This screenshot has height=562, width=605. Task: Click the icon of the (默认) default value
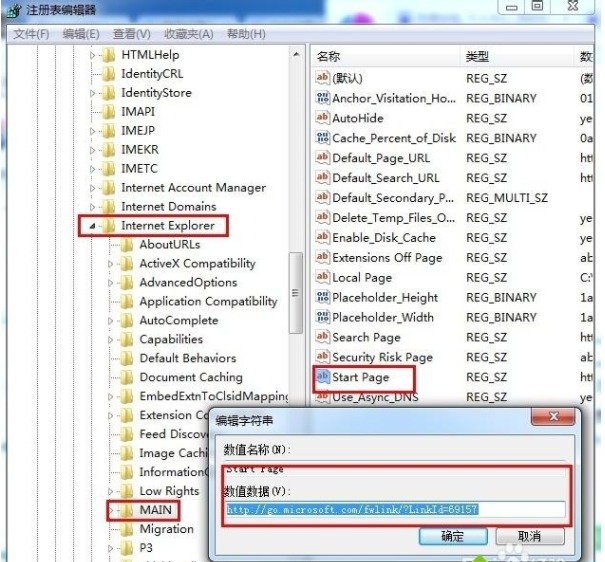point(322,78)
